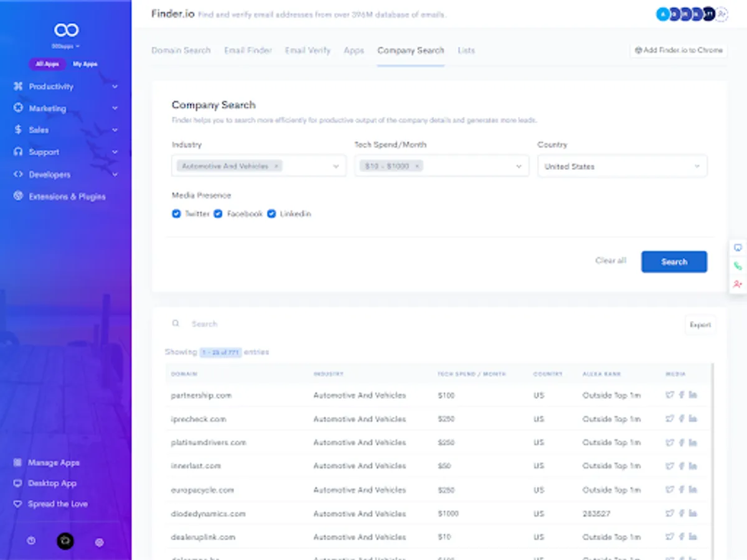Screen dimensions: 747x560
Task: Click the europacycle.com domain cell
Action: click(202, 490)
